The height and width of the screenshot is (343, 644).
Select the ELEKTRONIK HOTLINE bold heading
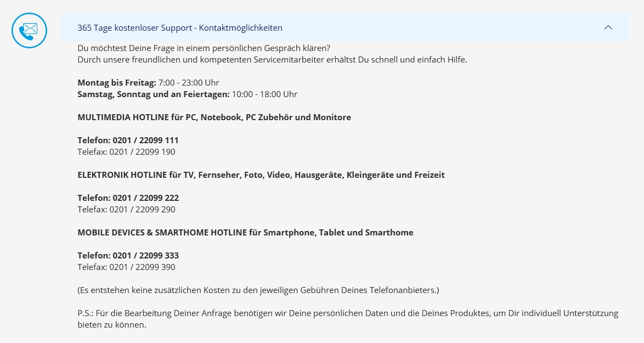(261, 175)
